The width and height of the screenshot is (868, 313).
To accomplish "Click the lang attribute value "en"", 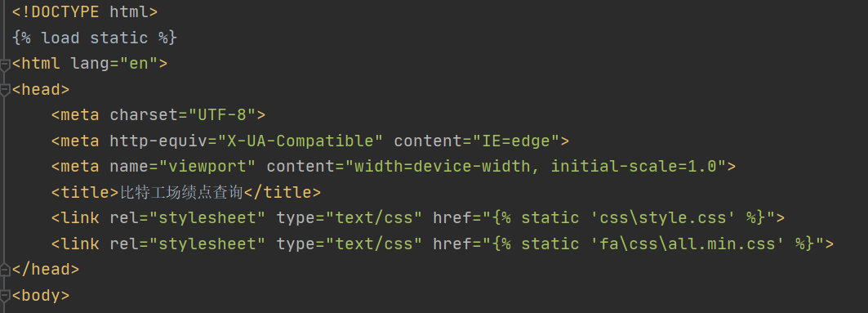I will [x=138, y=63].
